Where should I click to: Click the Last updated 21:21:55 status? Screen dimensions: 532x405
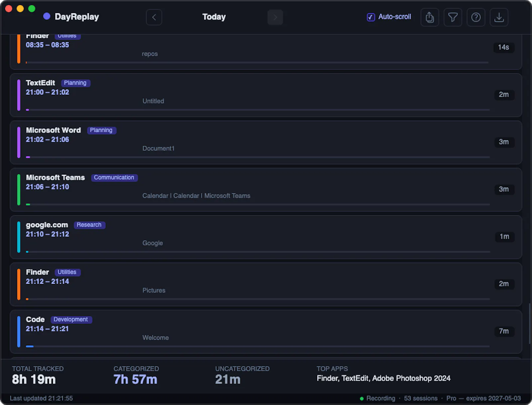pyautogui.click(x=41, y=398)
